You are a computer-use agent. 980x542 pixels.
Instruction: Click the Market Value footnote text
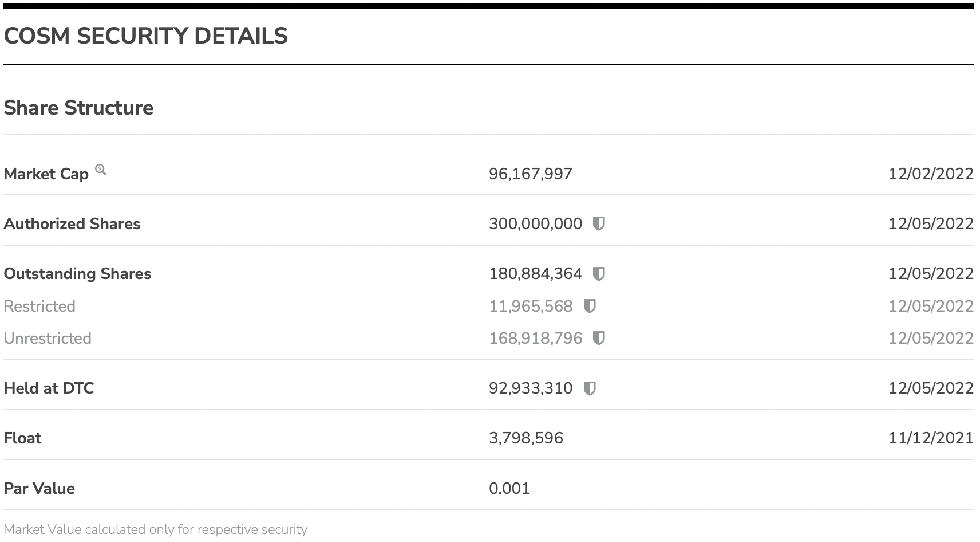[156, 529]
